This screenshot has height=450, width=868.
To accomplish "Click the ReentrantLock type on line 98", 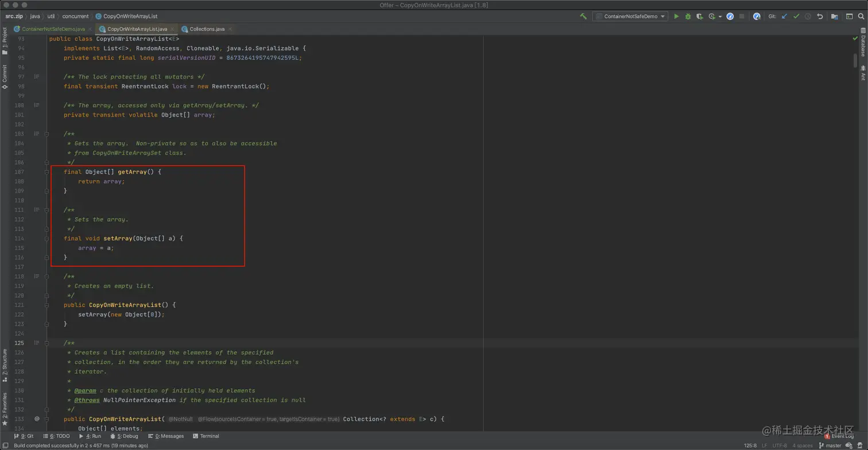I will 145,86.
